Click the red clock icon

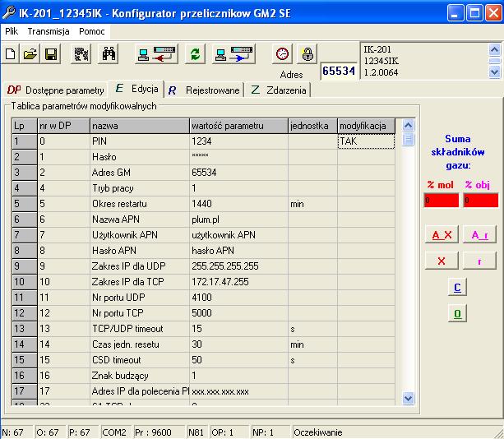pyautogui.click(x=282, y=53)
